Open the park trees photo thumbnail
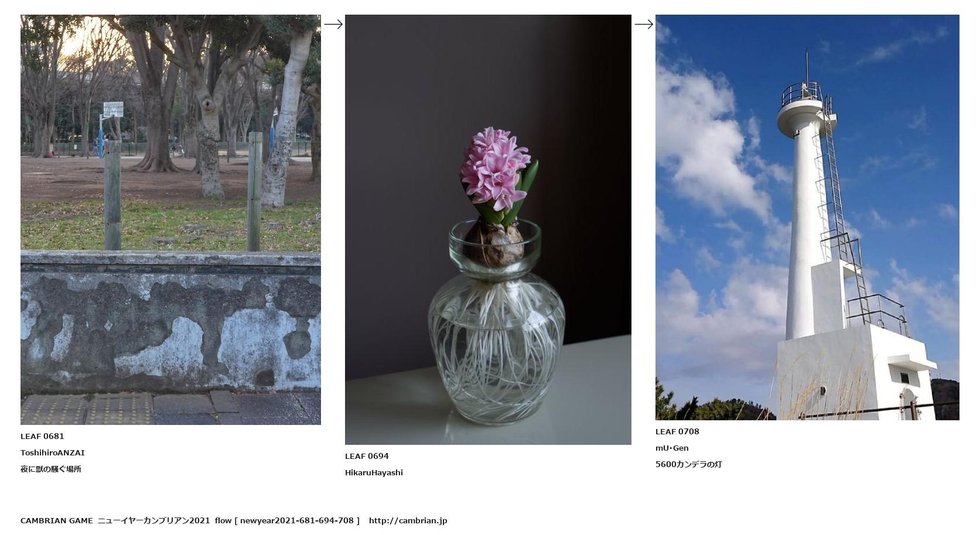Viewport: 980px width, 535px height. pos(170,220)
